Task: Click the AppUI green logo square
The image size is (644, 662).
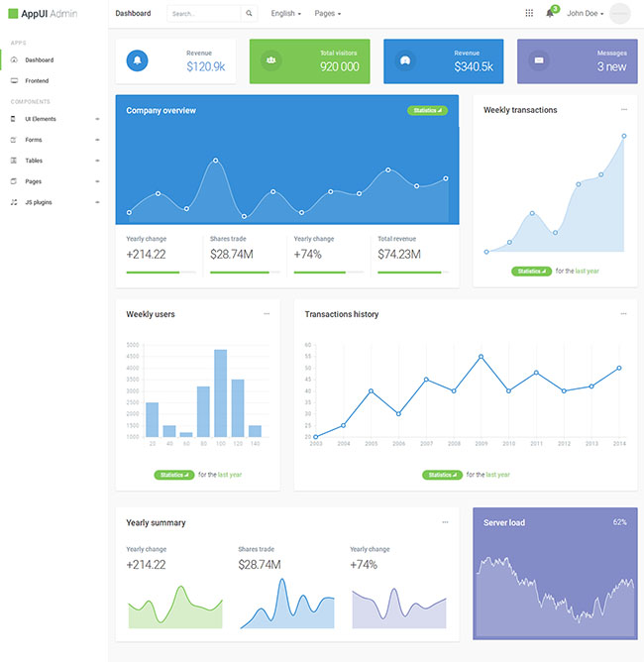Action: (x=13, y=14)
